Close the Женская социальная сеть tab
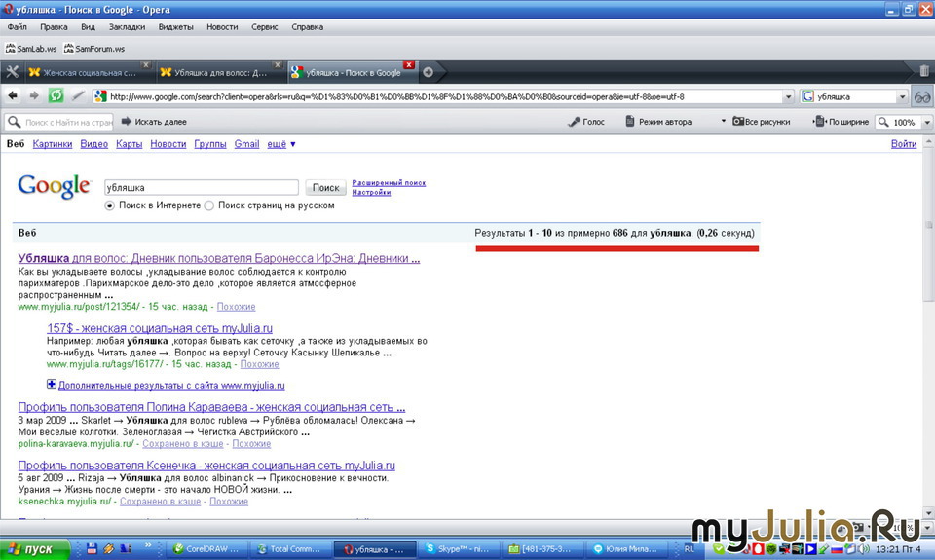Viewport: 935px width, 560px height. click(145, 64)
